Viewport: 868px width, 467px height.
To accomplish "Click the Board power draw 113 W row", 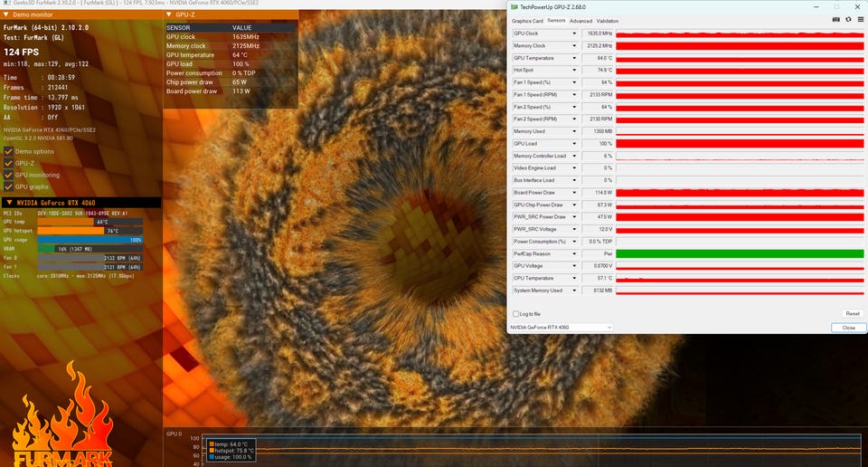I will 231,91.
